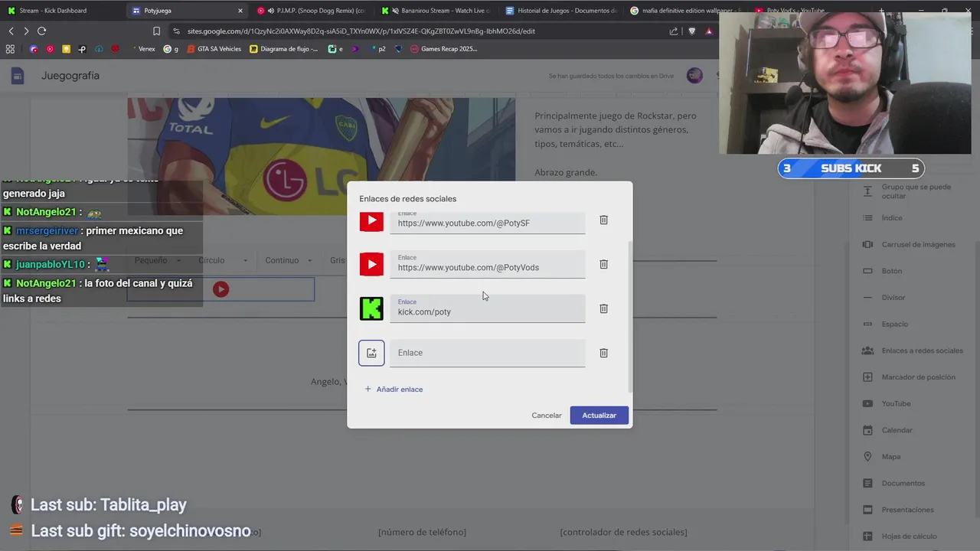Bookmark this page icon in address bar
The image size is (980, 551).
pyautogui.click(x=156, y=31)
